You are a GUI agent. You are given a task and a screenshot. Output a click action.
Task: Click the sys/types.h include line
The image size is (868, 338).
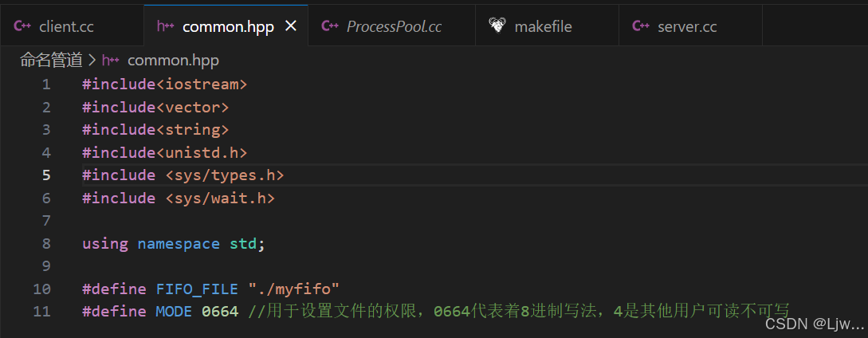coord(183,175)
